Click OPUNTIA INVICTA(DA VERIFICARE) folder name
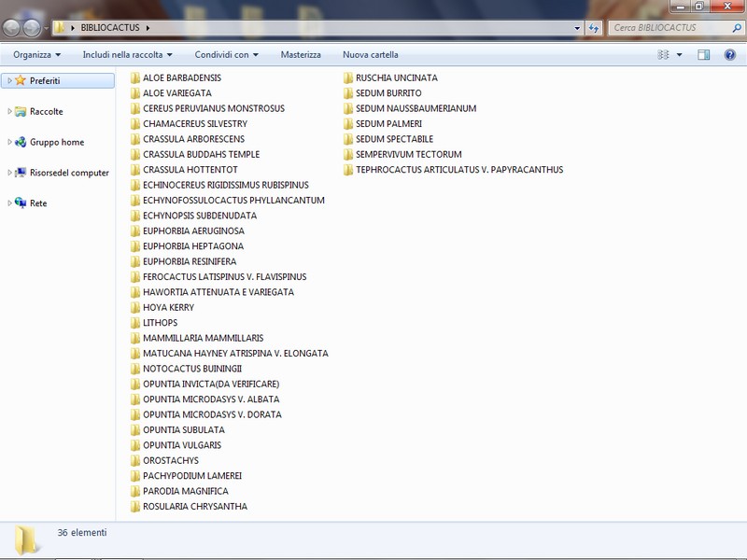Screen dimensions: 747x560 211,384
